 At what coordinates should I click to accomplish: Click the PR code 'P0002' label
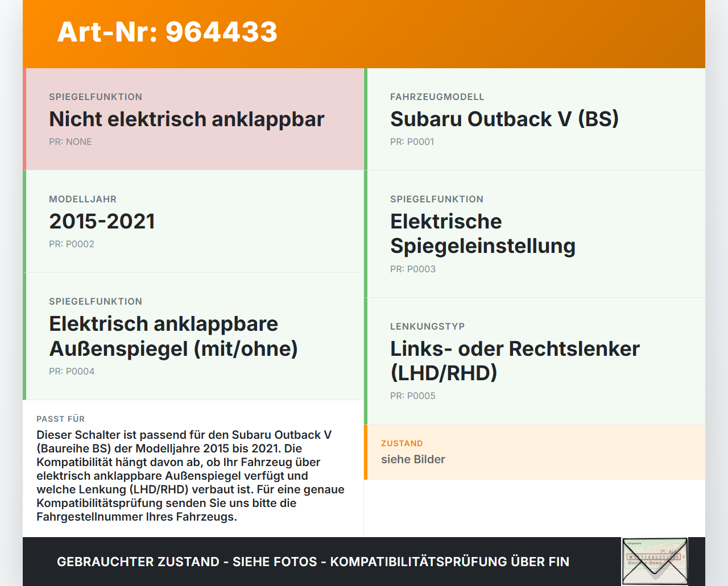72,244
